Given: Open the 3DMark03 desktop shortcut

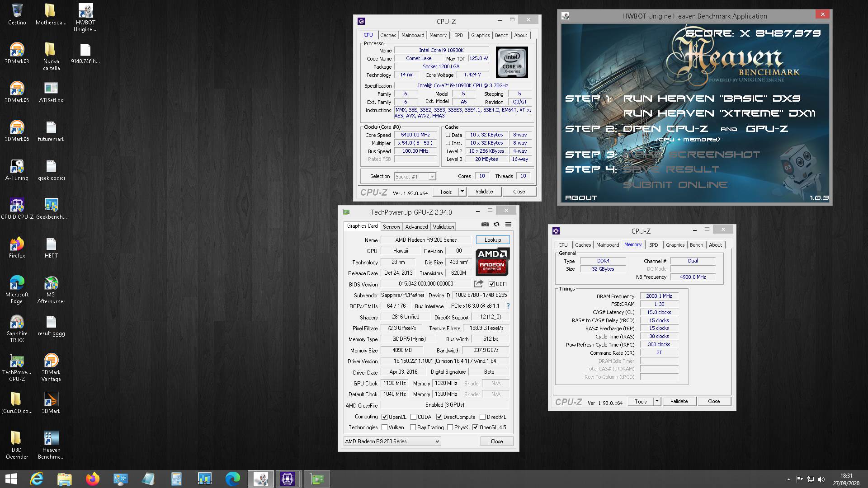Looking at the screenshot, I should click(17, 53).
